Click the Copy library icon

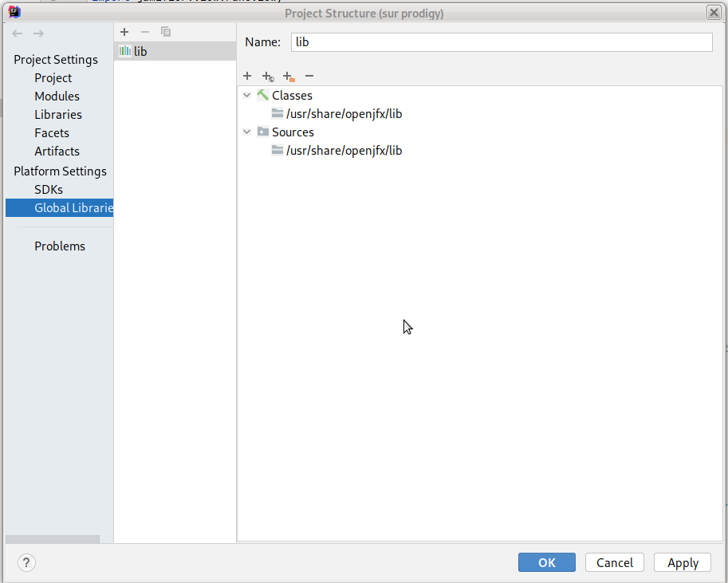click(166, 32)
